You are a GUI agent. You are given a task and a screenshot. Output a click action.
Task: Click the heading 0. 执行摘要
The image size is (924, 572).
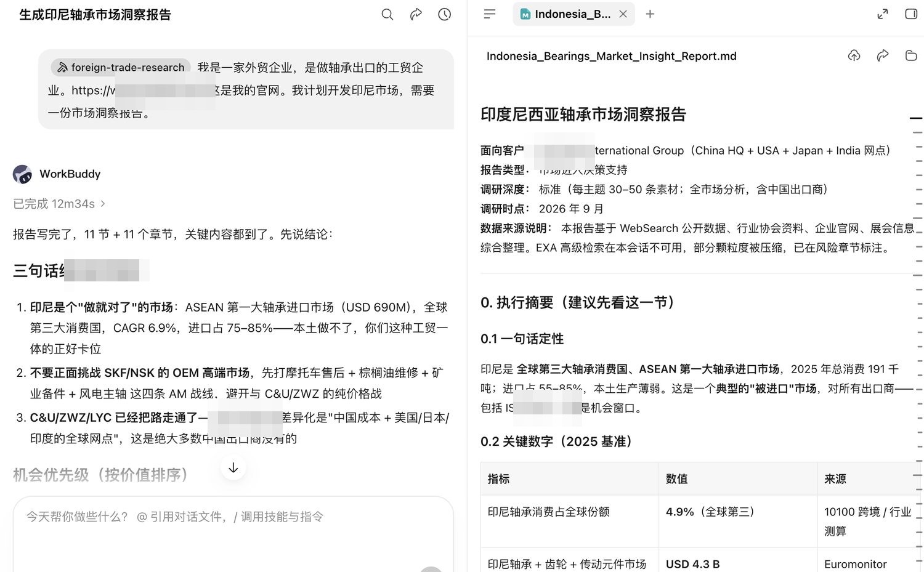pyautogui.click(x=577, y=302)
